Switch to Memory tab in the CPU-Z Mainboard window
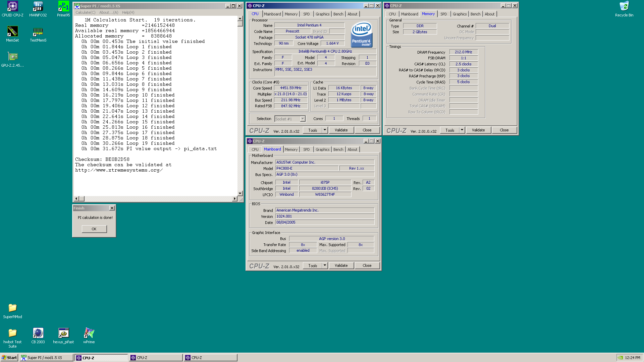 (291, 149)
